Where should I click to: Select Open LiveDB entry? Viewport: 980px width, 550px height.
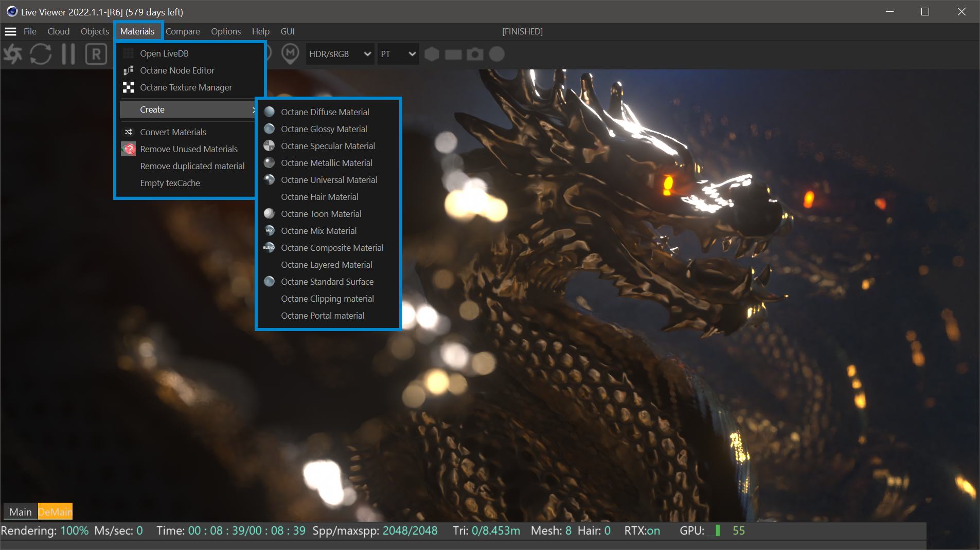click(188, 53)
